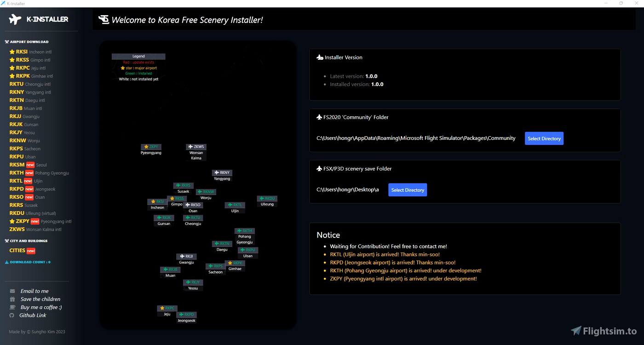Screen dimensions: 644x345
Task: Select the RKNY Yangyang plane marker on the map
Action: click(222, 172)
